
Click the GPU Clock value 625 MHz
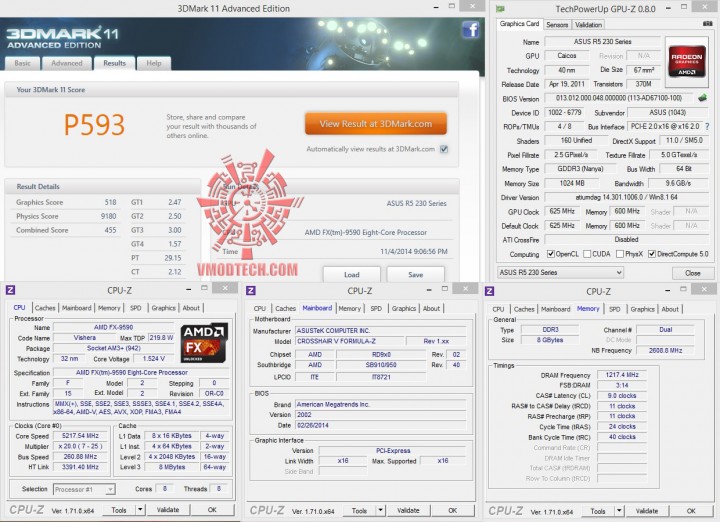coord(562,211)
